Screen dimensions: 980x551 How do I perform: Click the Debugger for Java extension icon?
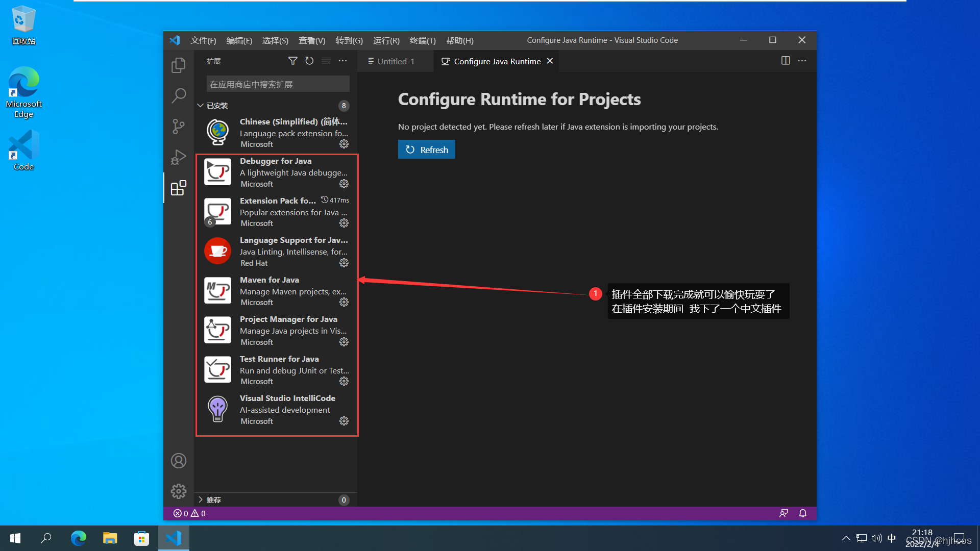[x=217, y=171]
